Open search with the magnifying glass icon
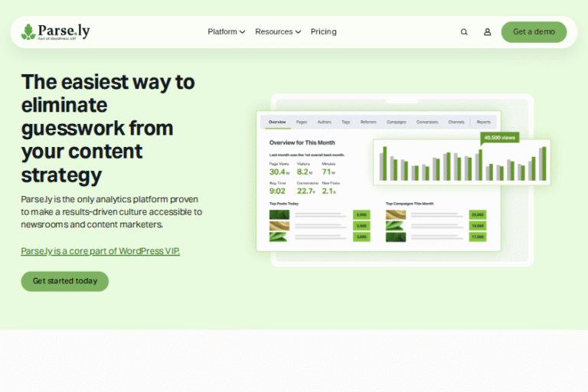Image resolution: width=588 pixels, height=392 pixels. [464, 32]
